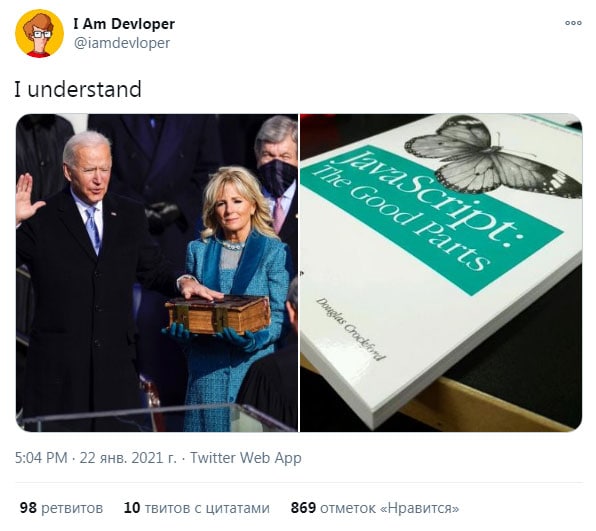Open the right JavaScript book photo

point(441,273)
